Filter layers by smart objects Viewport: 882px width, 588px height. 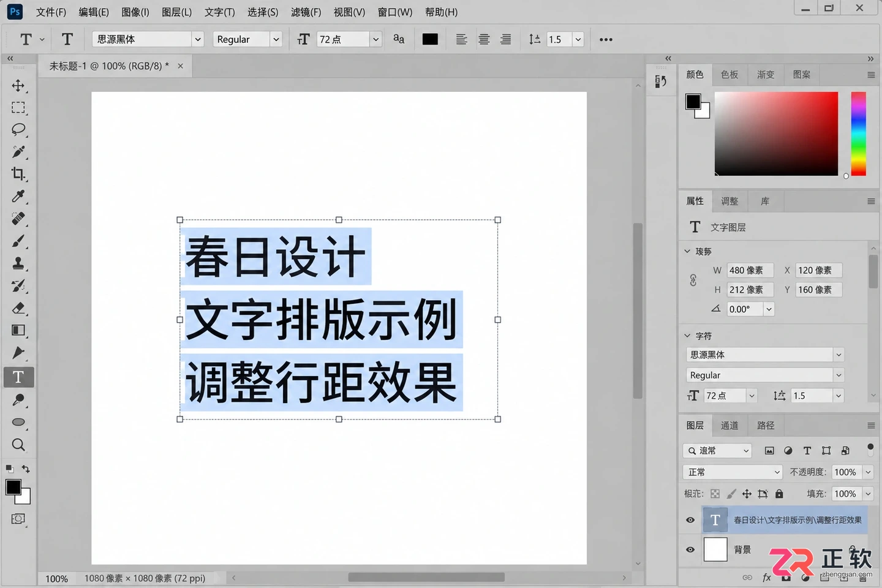845,451
